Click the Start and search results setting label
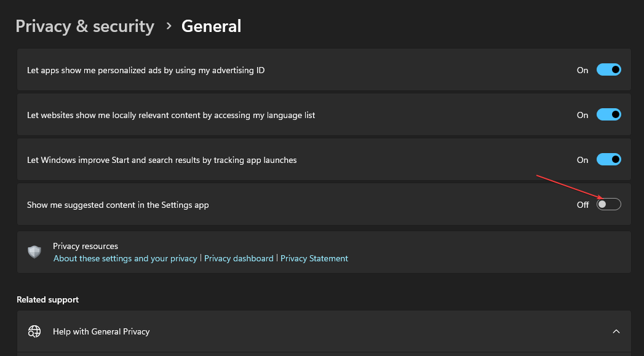This screenshot has width=644, height=356. coord(162,160)
